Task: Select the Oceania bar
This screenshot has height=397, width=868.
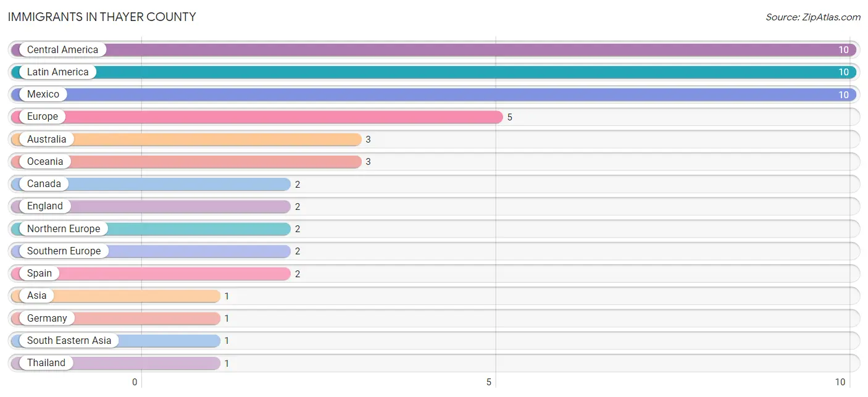Action: 186,162
